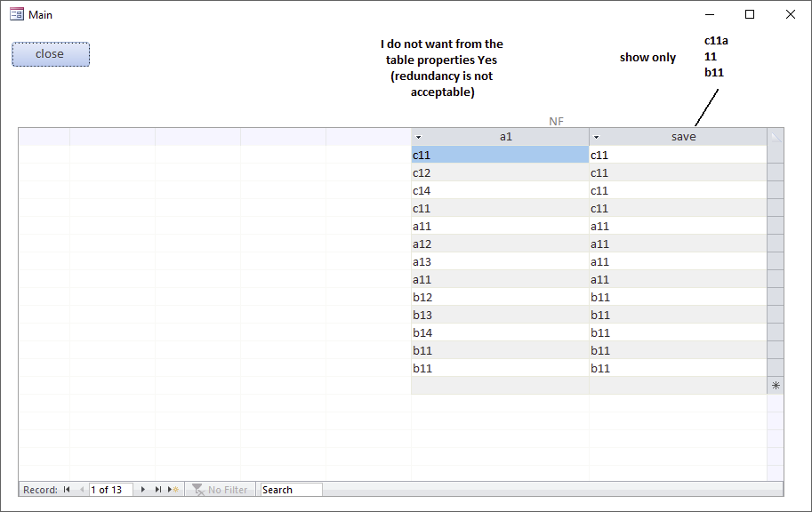Click save value a11 in the a12 row

678,244
